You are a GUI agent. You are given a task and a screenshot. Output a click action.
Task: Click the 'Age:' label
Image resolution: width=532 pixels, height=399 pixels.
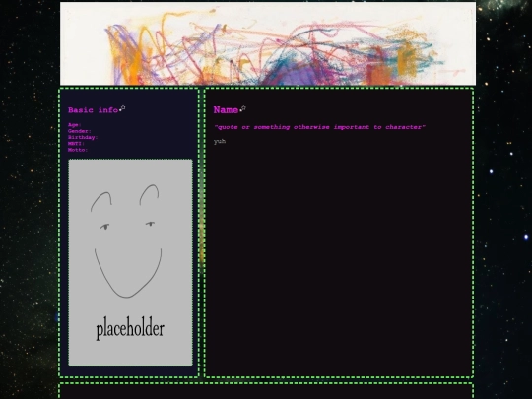tap(74, 125)
